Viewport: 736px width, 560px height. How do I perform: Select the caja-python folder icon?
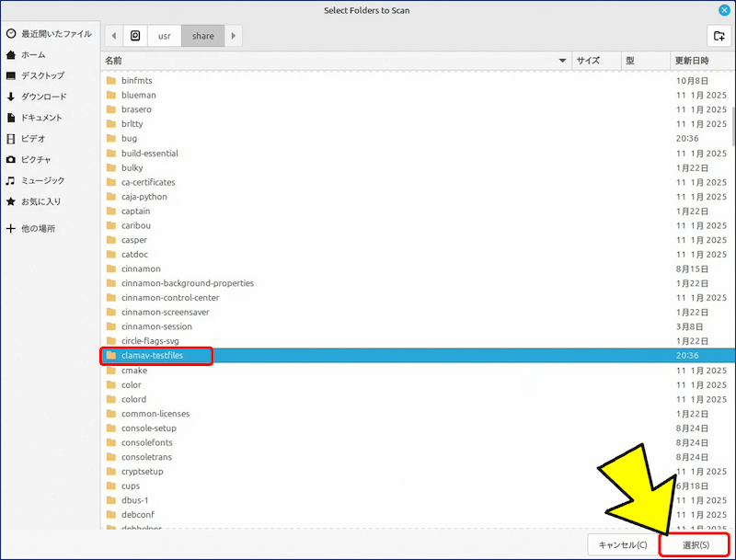[x=111, y=197]
